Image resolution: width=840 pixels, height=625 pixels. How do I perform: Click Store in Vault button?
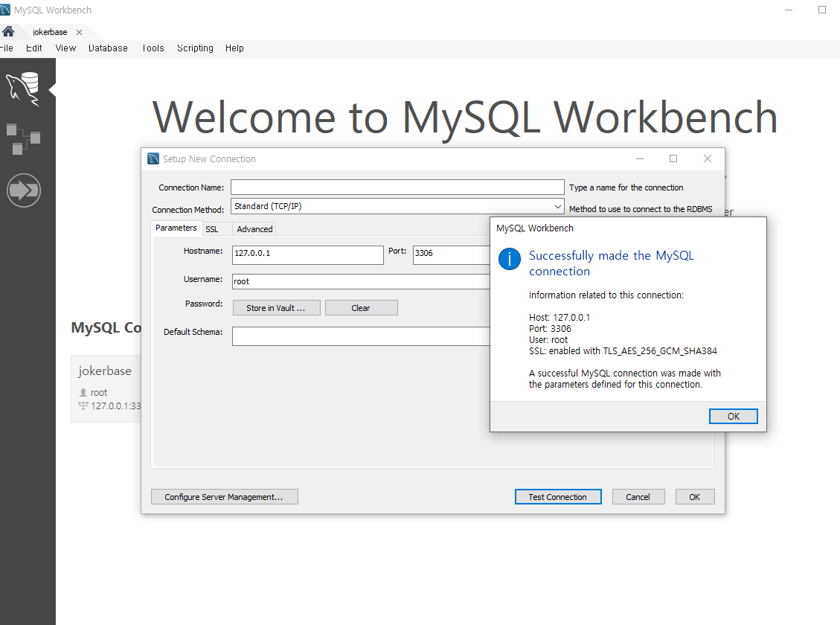click(x=276, y=308)
